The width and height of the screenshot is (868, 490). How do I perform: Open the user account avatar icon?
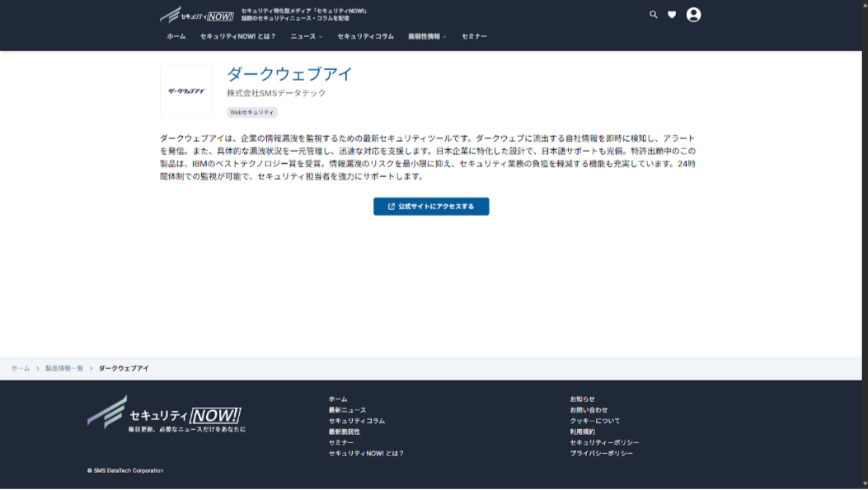click(x=693, y=15)
